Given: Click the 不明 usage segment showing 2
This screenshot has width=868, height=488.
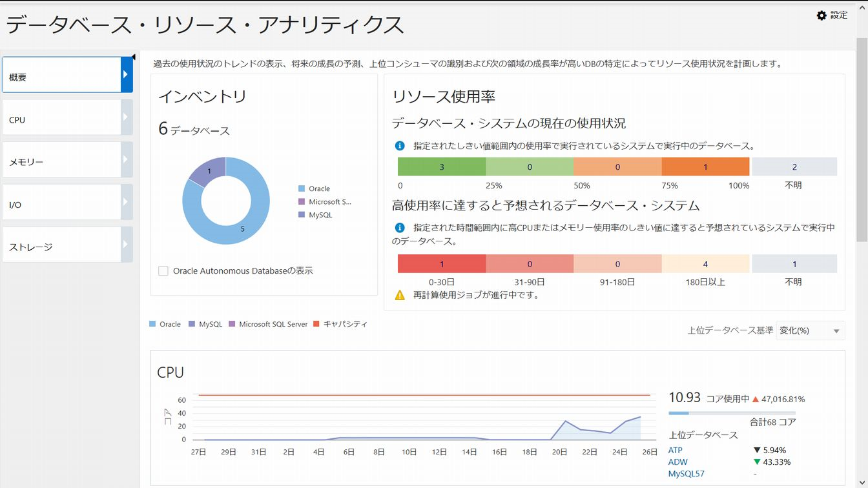Looking at the screenshot, I should (x=794, y=167).
